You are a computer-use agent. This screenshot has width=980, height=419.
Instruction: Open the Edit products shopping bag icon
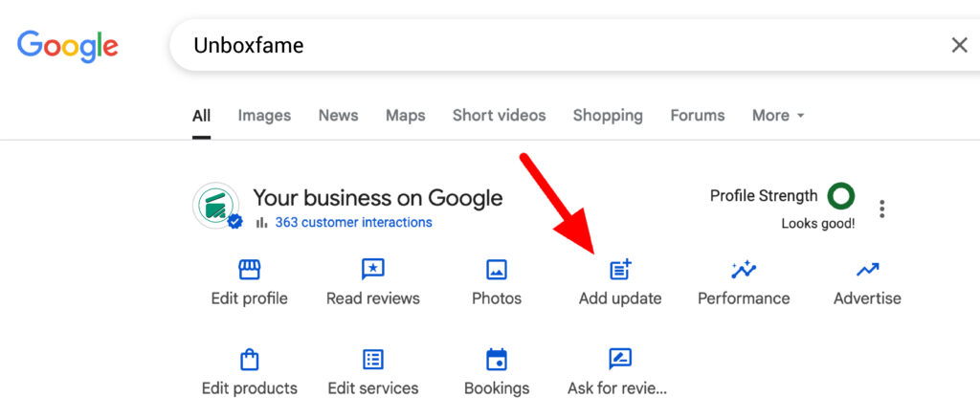[250, 360]
